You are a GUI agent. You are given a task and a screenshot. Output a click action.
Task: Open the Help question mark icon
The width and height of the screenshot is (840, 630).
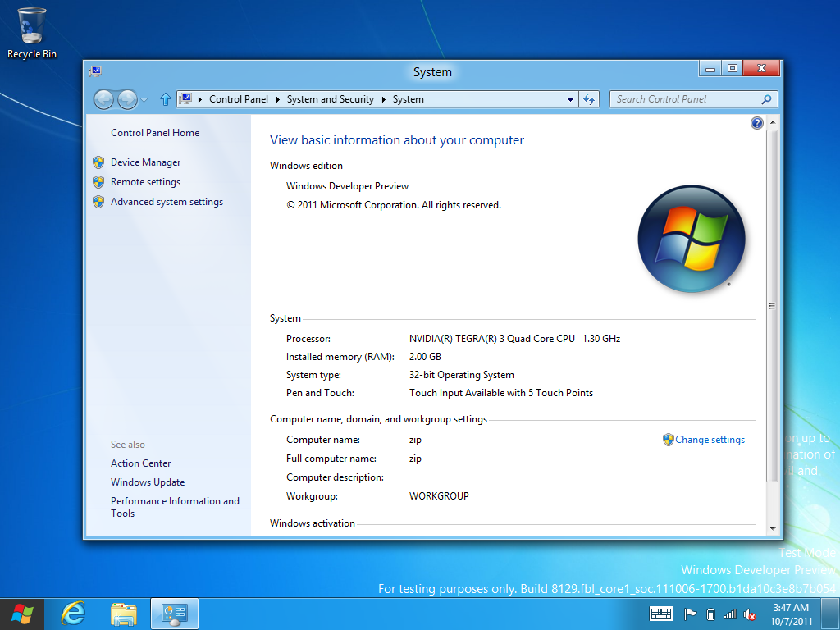pos(756,123)
